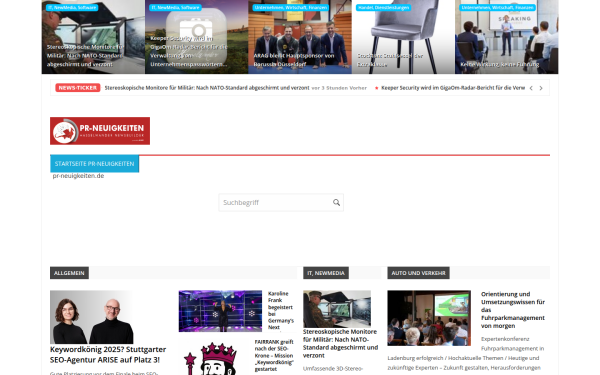Click Expertenkonferenz Fuhrparkmanagement excerpt text
Image resolution: width=600 pixels, height=375 pixels.
(465, 353)
